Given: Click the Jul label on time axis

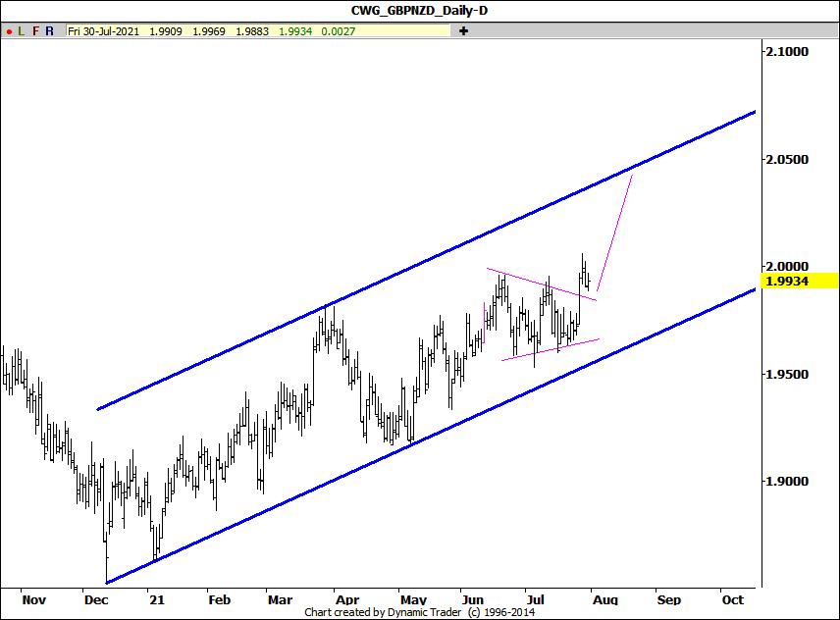Looking at the screenshot, I should (x=535, y=599).
